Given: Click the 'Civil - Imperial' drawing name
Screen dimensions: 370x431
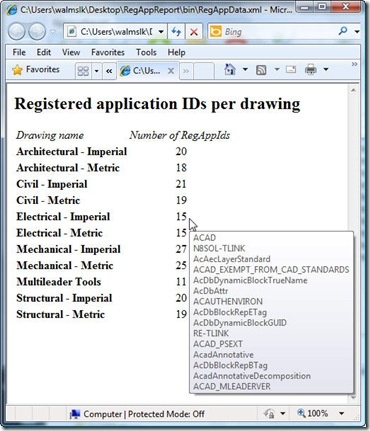Looking at the screenshot, I should pos(52,184).
